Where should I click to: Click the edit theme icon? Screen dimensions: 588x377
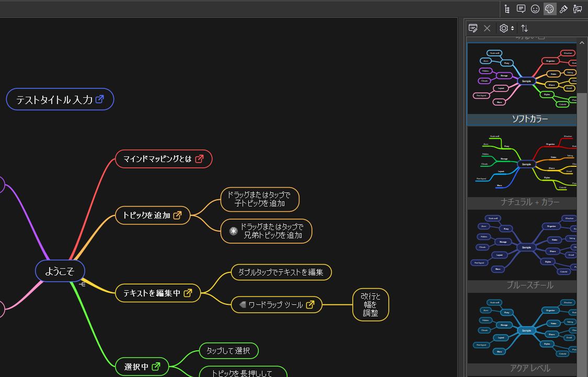click(473, 28)
